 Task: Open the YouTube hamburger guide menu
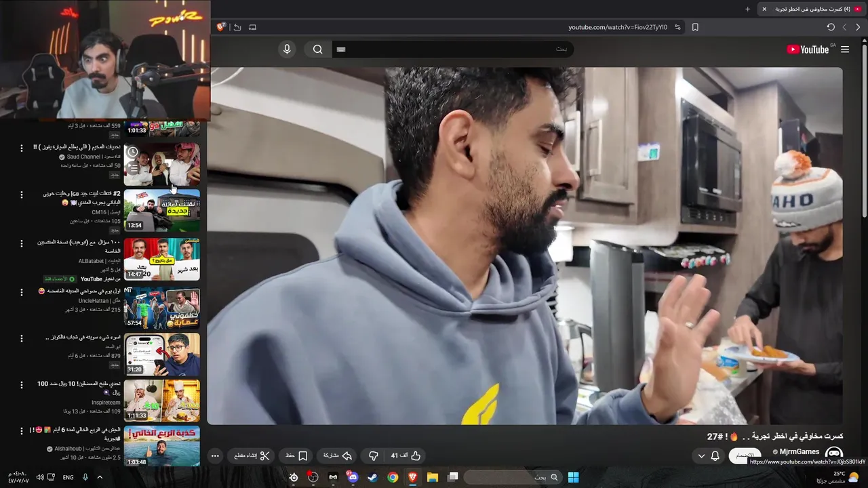point(845,49)
